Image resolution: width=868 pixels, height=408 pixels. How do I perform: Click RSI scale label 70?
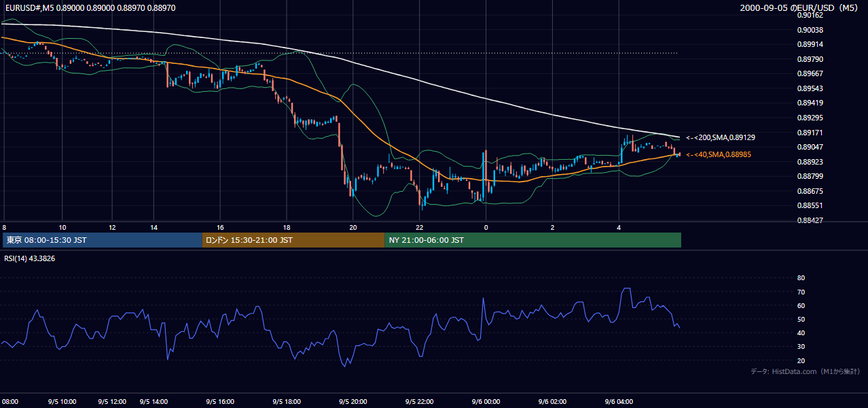(801, 292)
